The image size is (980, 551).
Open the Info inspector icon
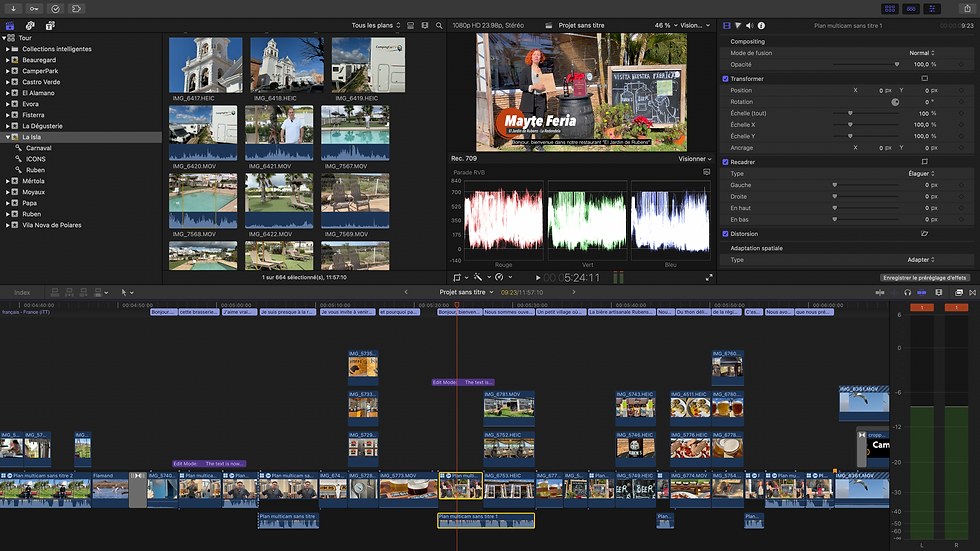coord(763,25)
